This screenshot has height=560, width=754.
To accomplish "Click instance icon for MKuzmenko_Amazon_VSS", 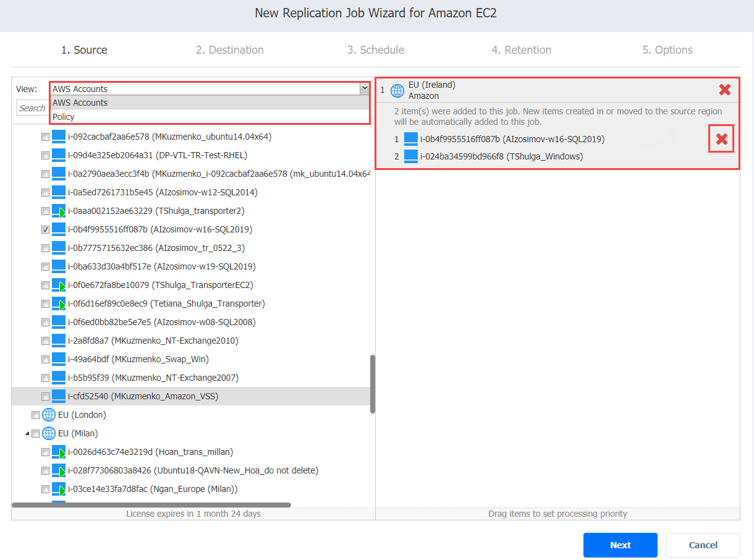I will (x=59, y=396).
